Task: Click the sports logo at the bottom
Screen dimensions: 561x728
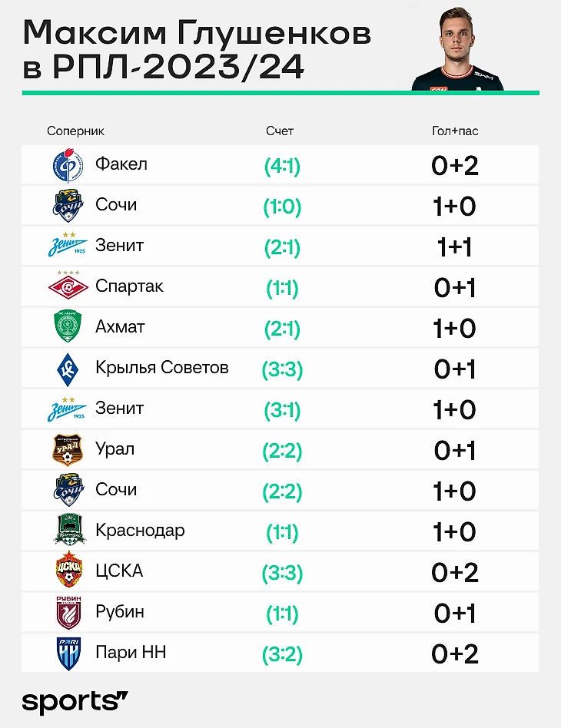Action: click(x=75, y=701)
